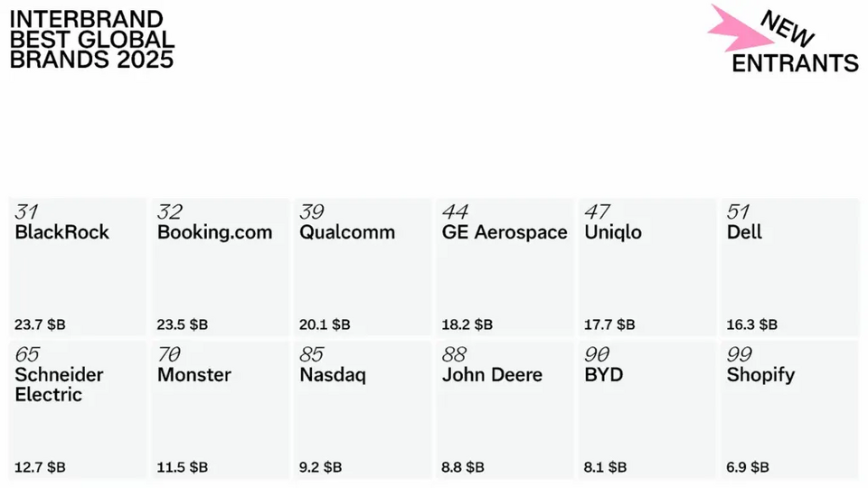The image size is (868, 488).
Task: Select the BlackRock brand name
Action: (62, 232)
